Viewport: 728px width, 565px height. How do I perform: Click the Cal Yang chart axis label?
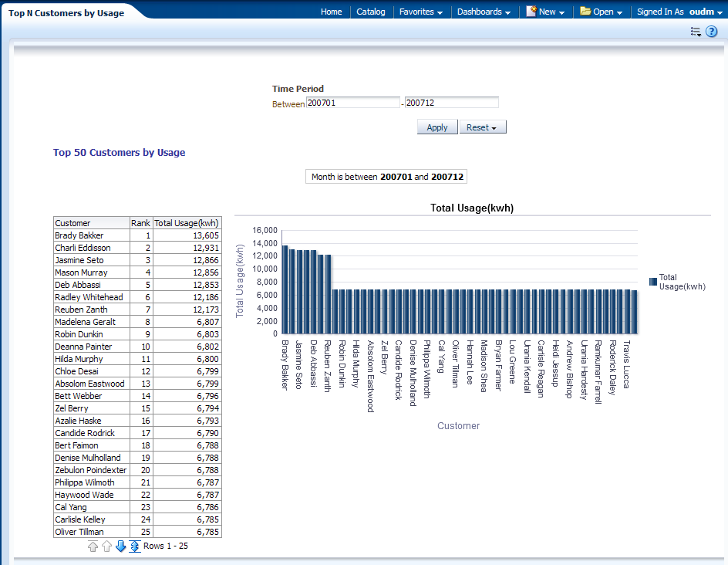point(442,357)
